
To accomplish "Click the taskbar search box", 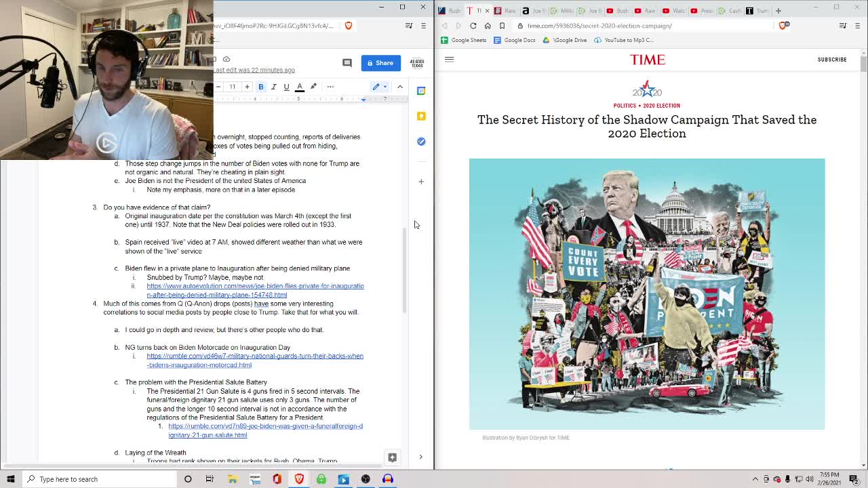I will click(x=99, y=479).
